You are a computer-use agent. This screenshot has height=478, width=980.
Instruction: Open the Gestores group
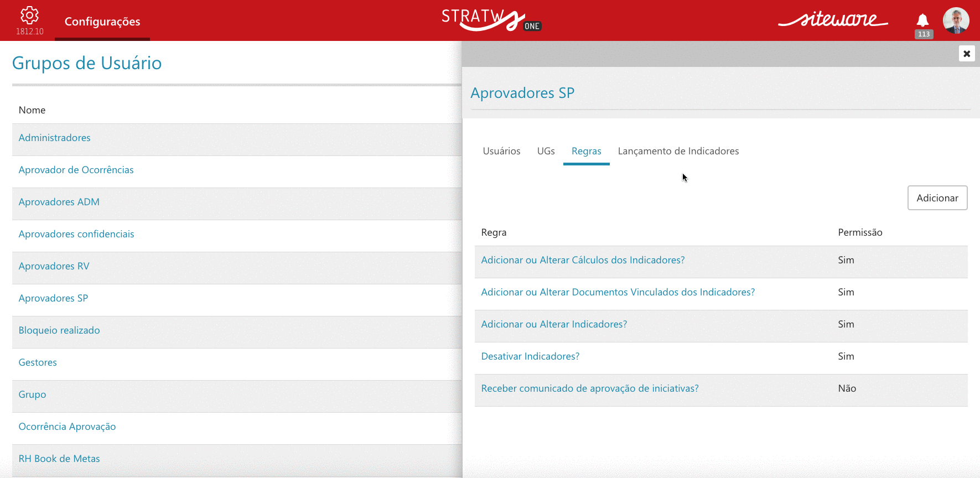38,362
